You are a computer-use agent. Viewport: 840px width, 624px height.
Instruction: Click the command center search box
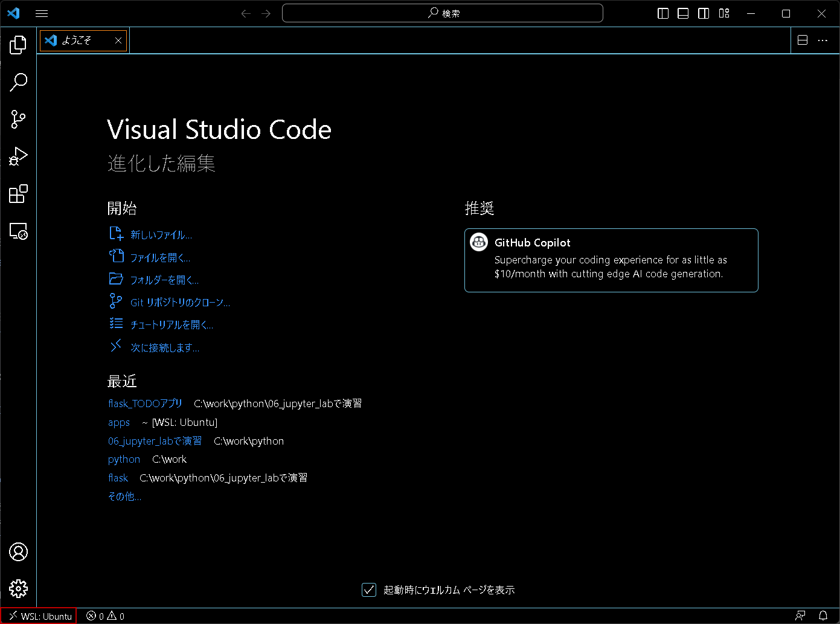pos(443,13)
